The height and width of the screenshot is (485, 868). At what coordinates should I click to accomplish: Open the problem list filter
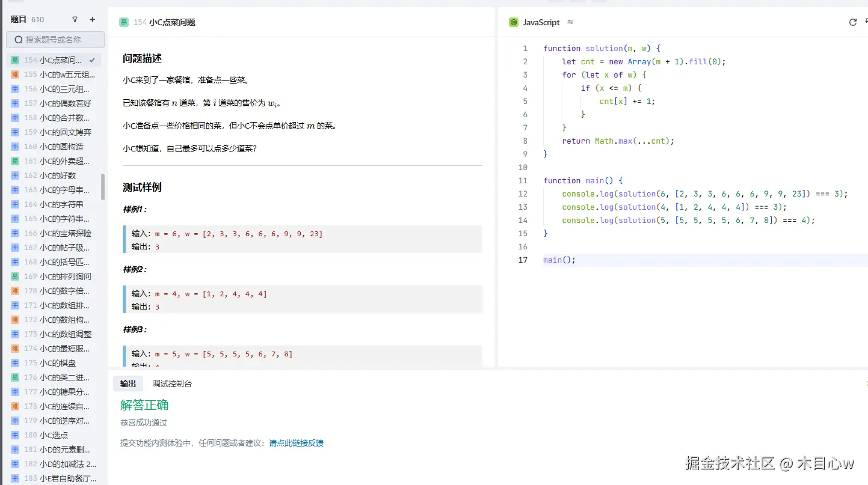pos(75,19)
